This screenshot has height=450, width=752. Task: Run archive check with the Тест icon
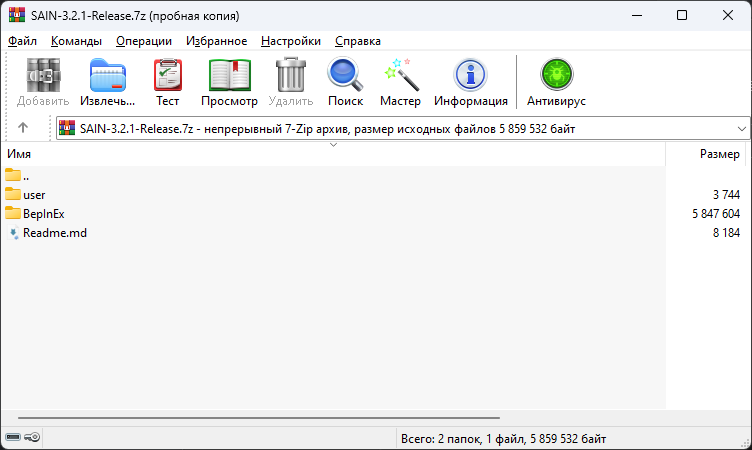click(x=167, y=74)
